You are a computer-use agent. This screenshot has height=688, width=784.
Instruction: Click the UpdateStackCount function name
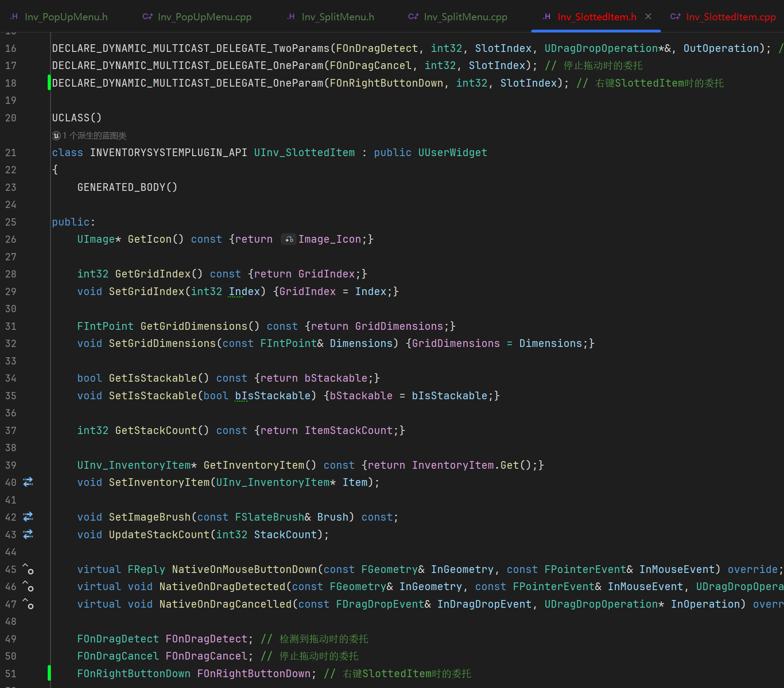coord(159,535)
